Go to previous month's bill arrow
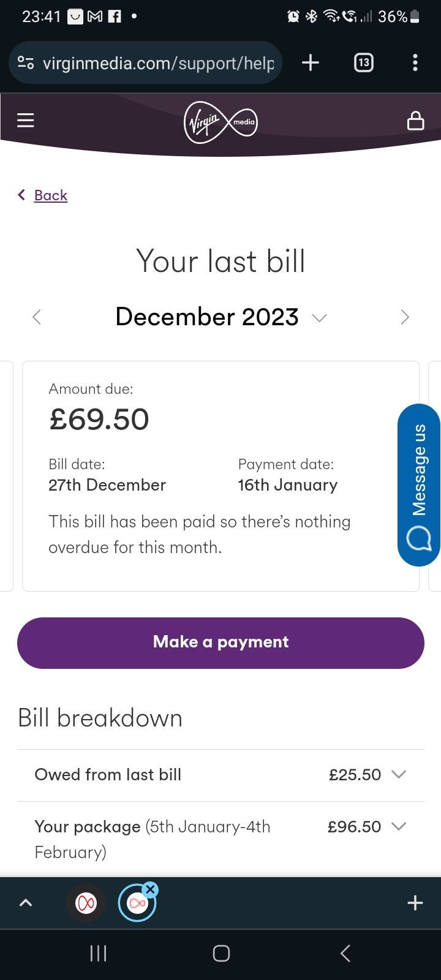Image resolution: width=441 pixels, height=980 pixels. point(37,317)
